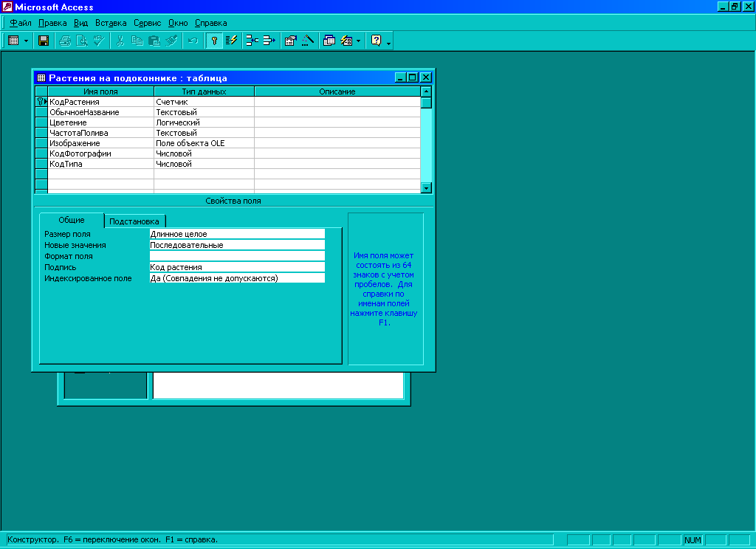Select the Цветение field name cell

[100, 122]
